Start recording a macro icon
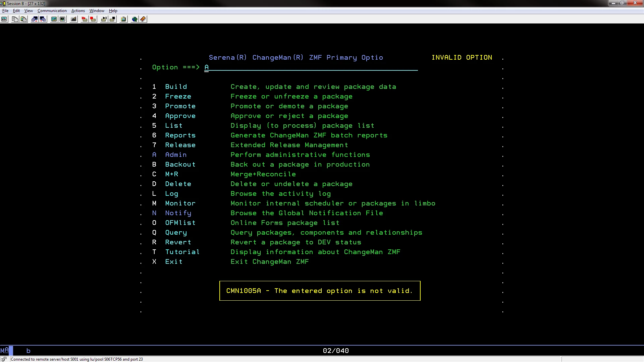Viewport: 644px width, 362px height. point(84,19)
